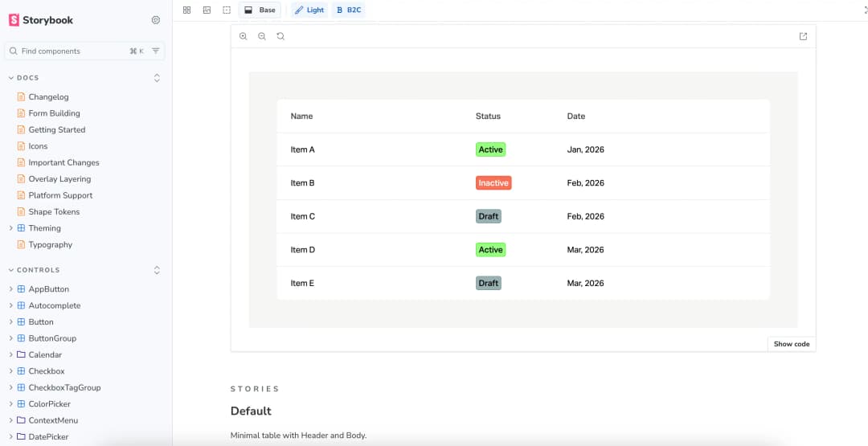Click the Active badge for Item D
Screen dimensions: 868x446
pyautogui.click(x=490, y=250)
